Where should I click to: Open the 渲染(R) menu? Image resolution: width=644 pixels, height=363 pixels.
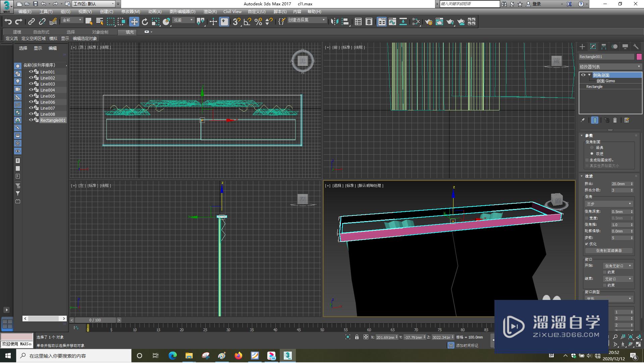pos(210,12)
